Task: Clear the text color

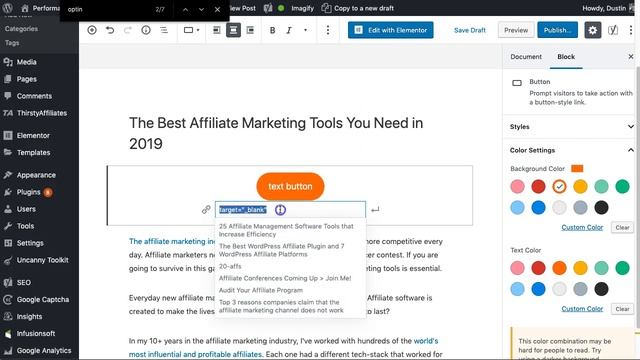Action: (622, 309)
